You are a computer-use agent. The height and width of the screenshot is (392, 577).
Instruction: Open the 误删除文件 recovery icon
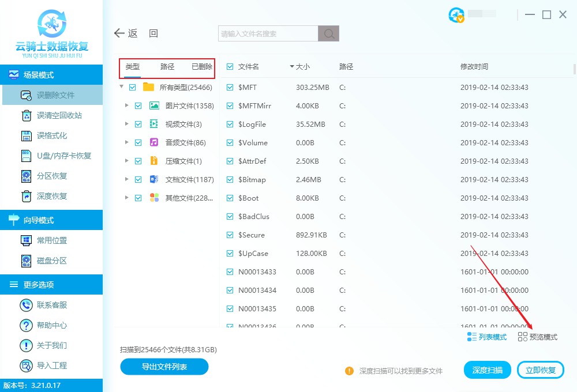(x=26, y=95)
